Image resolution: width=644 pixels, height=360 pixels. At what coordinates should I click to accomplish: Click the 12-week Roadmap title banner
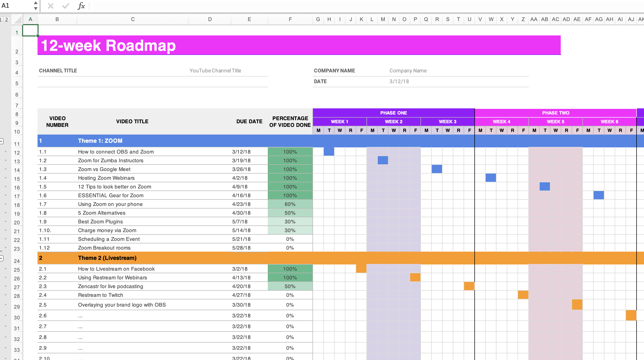click(x=299, y=45)
